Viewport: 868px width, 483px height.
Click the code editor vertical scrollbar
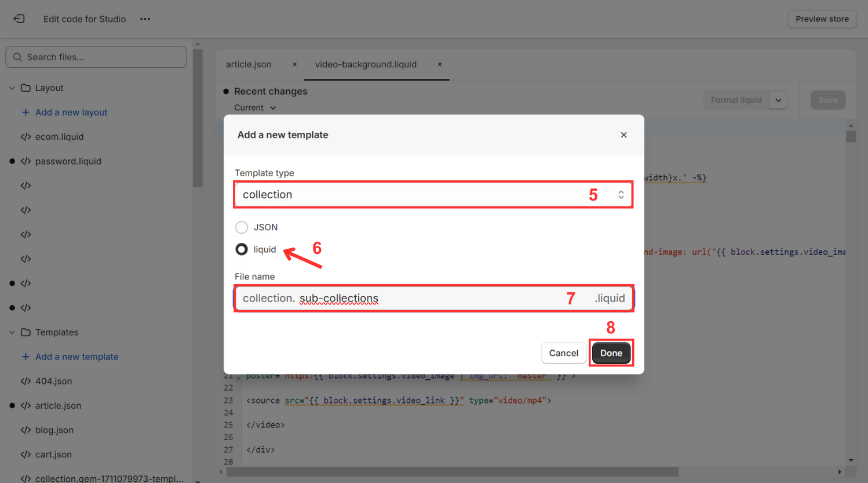coord(851,136)
